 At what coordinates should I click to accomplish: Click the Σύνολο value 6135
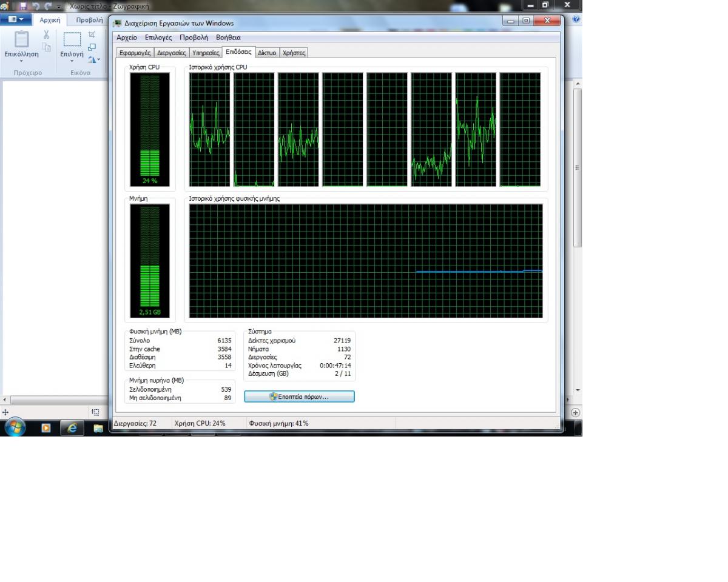click(x=224, y=341)
